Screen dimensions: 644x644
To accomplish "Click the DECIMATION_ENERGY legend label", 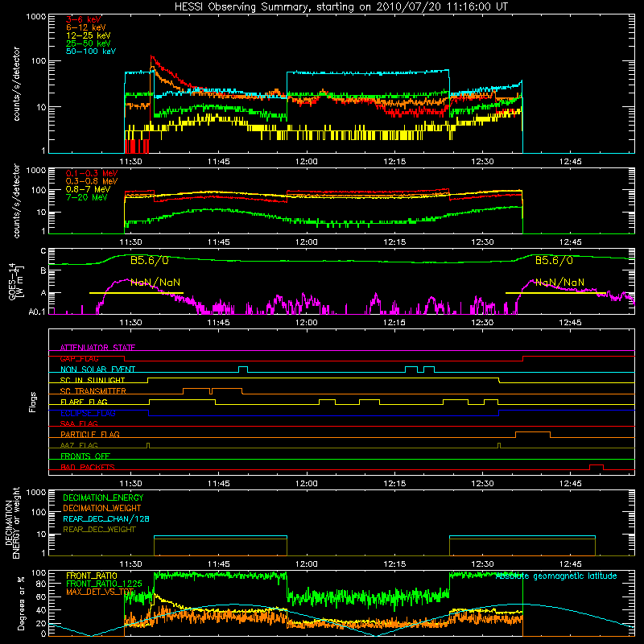I will tap(103, 497).
